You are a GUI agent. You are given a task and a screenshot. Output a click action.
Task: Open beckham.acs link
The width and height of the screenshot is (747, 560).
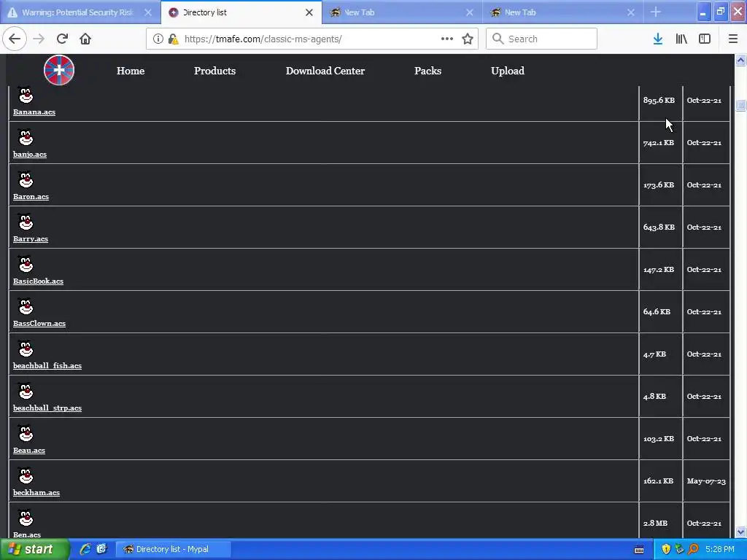(x=36, y=493)
